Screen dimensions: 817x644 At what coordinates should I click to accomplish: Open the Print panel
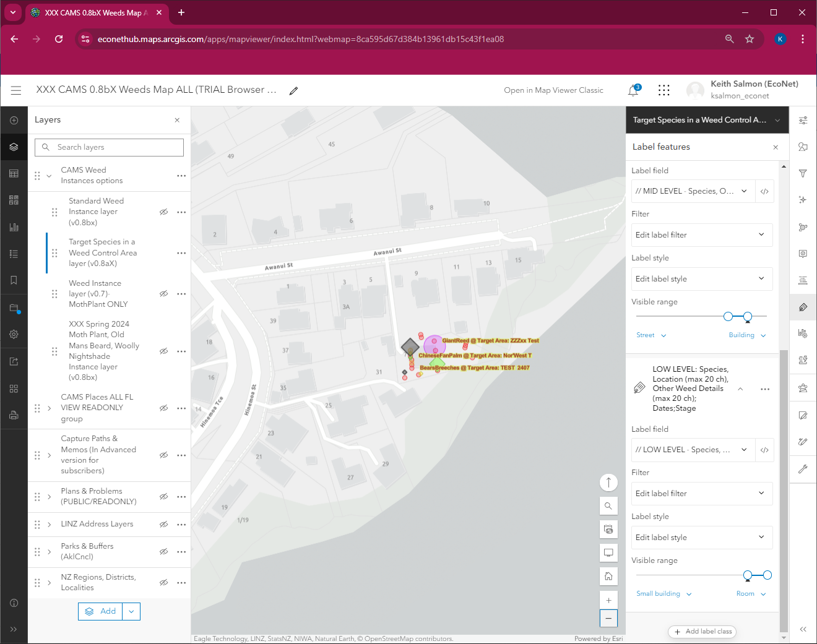click(x=14, y=415)
